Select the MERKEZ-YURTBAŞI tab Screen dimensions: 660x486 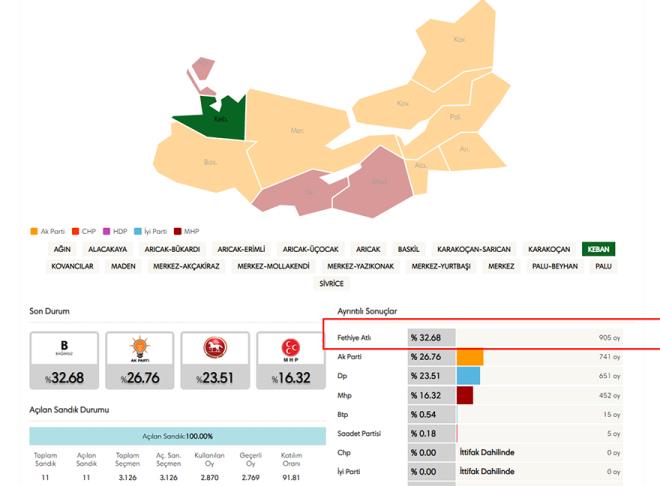441,266
